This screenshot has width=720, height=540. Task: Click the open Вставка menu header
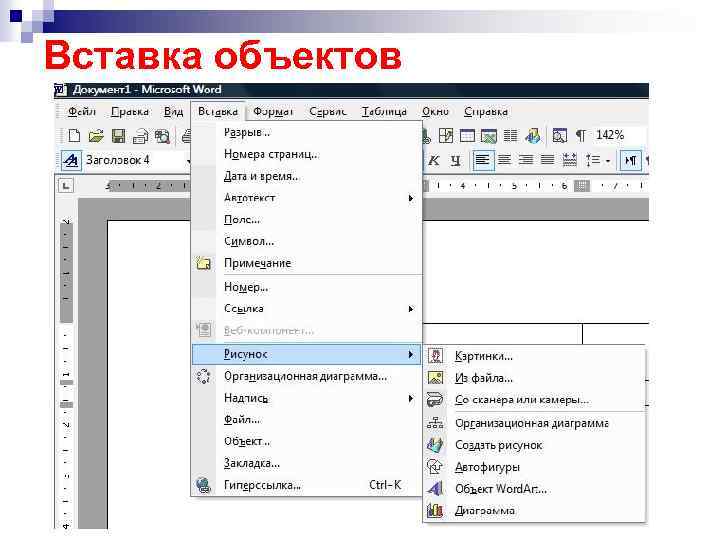218,112
